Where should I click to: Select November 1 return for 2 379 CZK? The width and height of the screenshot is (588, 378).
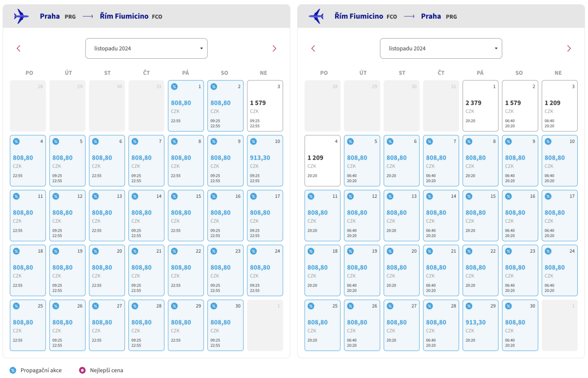coord(480,106)
